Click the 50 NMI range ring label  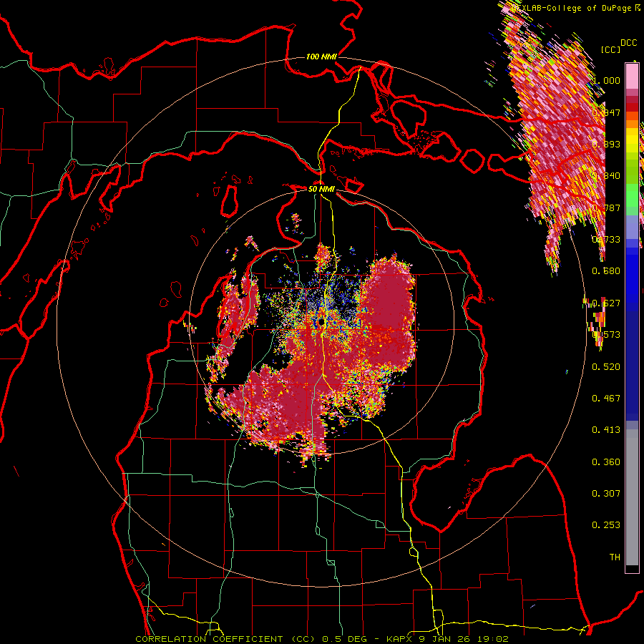pyautogui.click(x=321, y=189)
